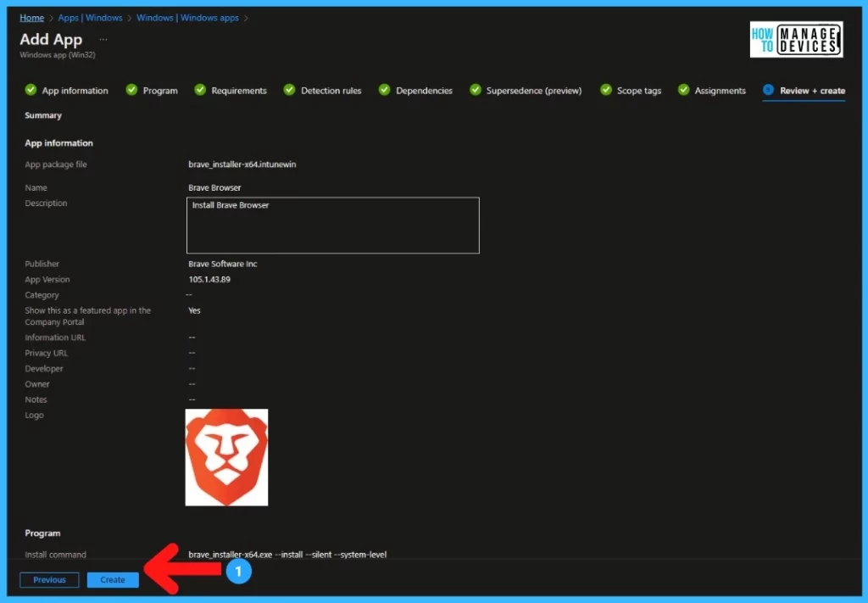This screenshot has height=603, width=868.
Task: Click the Brave lion logo image
Action: (226, 457)
